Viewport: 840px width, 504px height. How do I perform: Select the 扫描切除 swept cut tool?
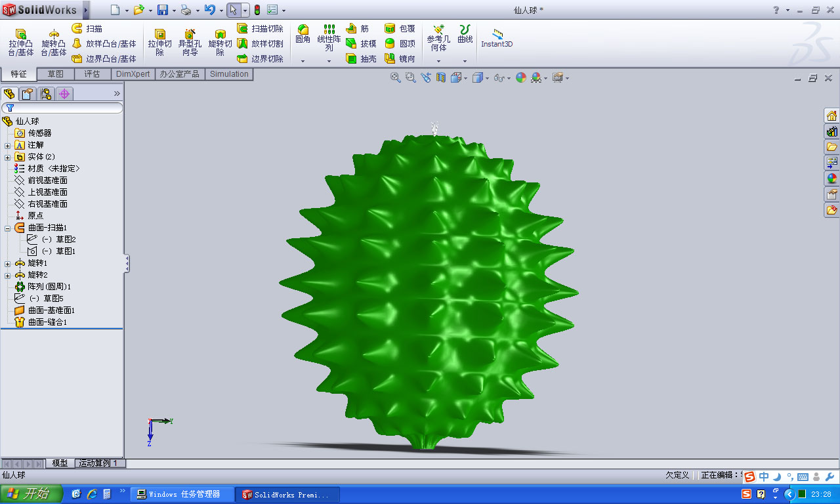(260, 29)
